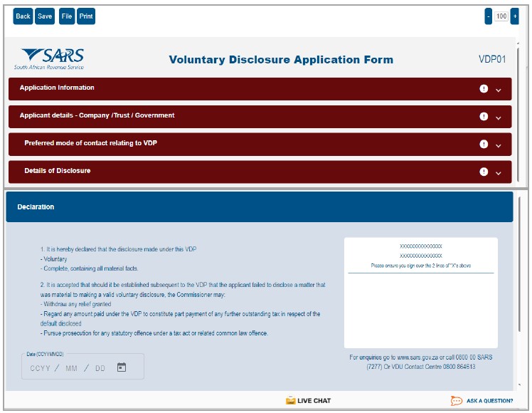Click alert icon on Applicant details row

[484, 117]
